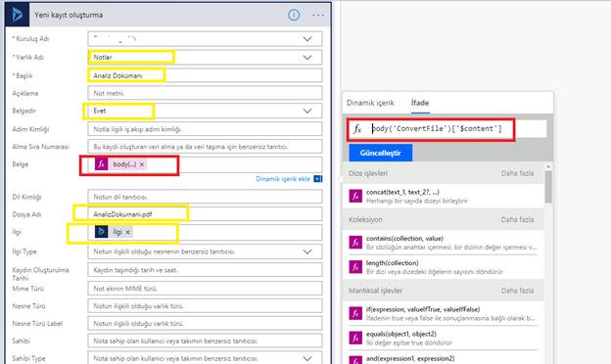Open the three-dot menu of the action card
Image resolution: width=611 pixels, height=364 pixels.
318,16
